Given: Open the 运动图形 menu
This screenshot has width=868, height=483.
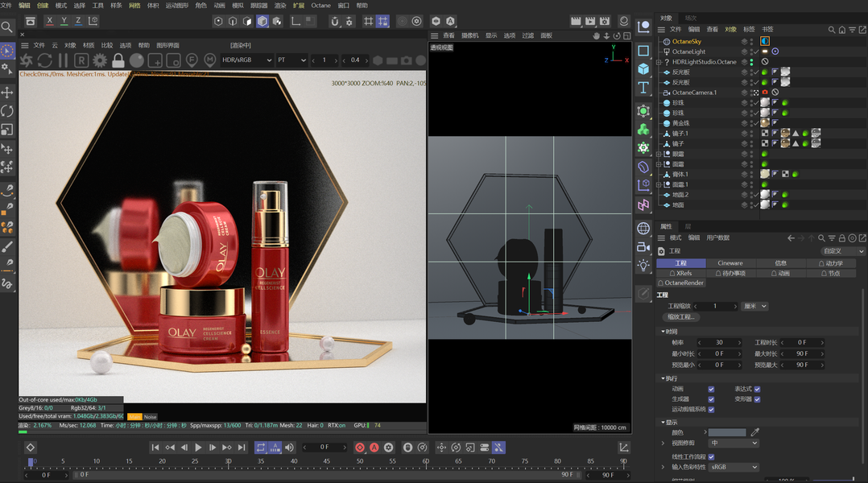Looking at the screenshot, I should click(x=177, y=6).
